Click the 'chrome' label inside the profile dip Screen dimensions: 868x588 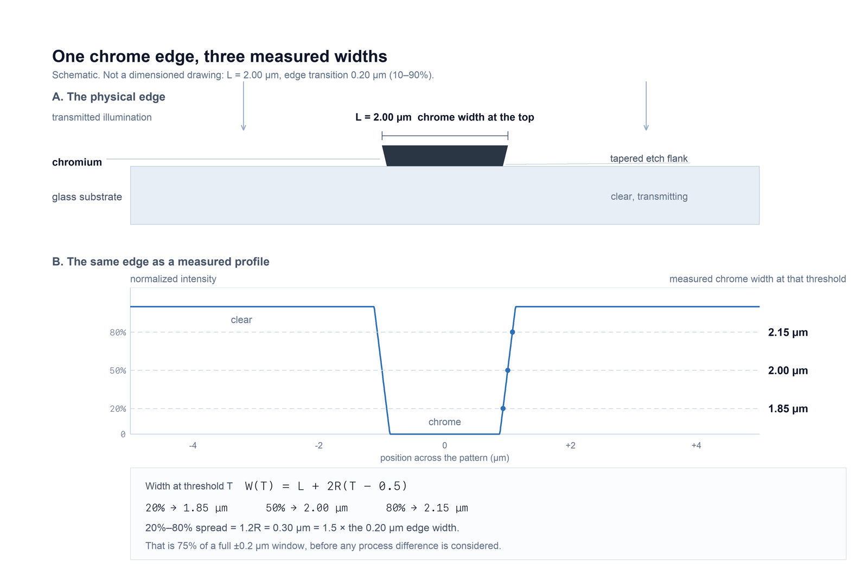(x=445, y=422)
